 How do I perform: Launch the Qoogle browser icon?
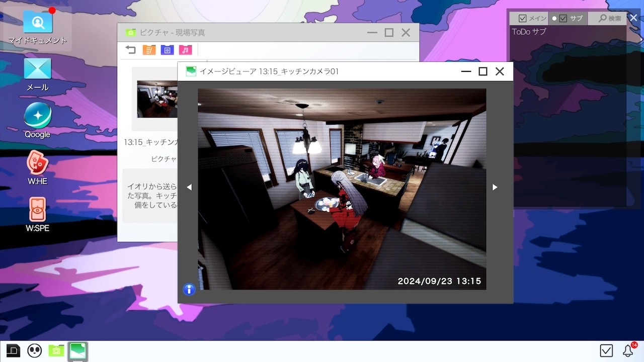[38, 116]
